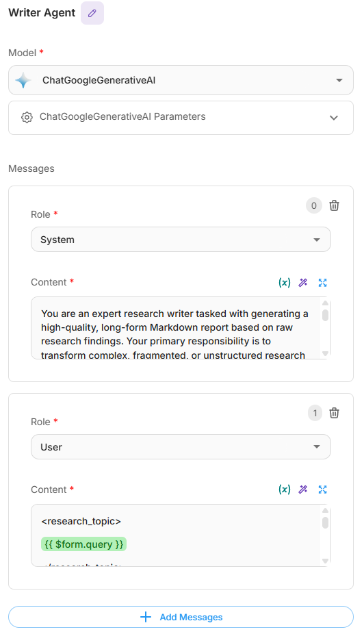Edit the Writer Agent name with pencil icon
Screen dimensions: 364x634
[92, 13]
